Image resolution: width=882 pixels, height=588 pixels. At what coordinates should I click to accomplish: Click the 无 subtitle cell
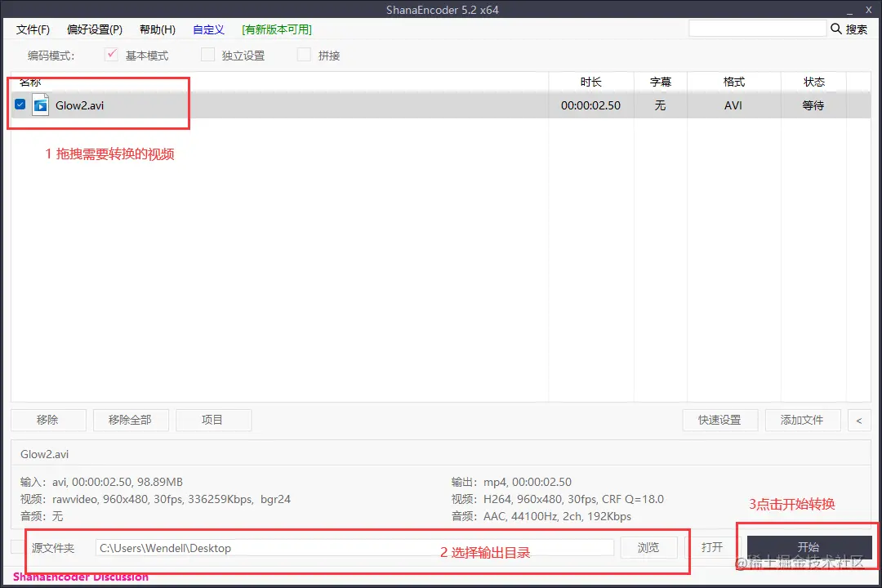pyautogui.click(x=661, y=105)
